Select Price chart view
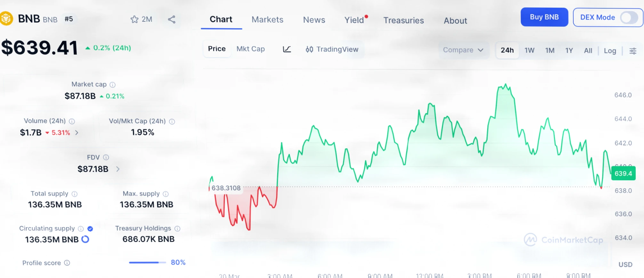The height and width of the screenshot is (278, 644). click(217, 49)
